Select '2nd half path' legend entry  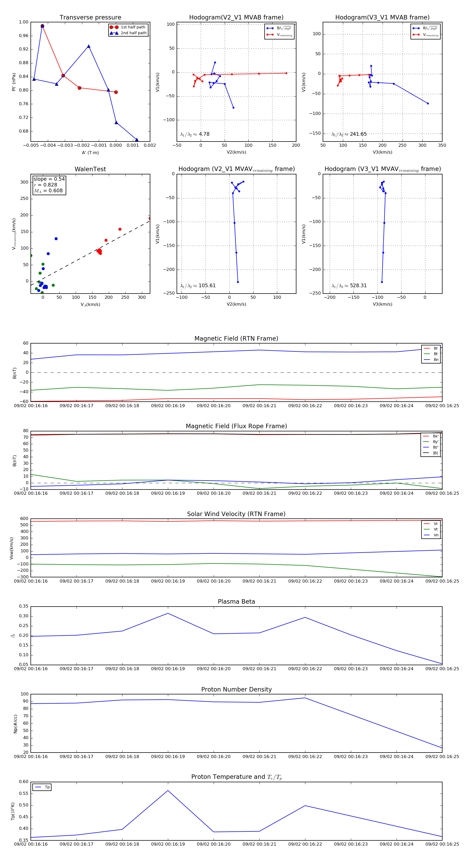coord(128,33)
